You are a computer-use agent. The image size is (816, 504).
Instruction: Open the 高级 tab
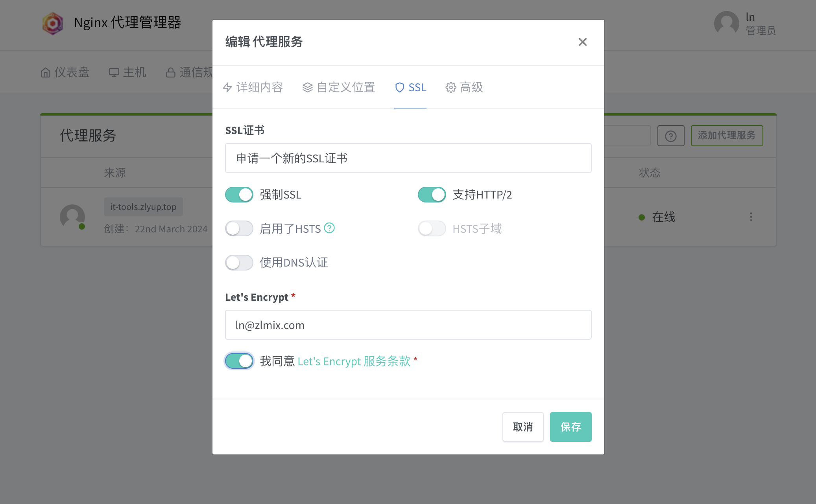pos(464,87)
